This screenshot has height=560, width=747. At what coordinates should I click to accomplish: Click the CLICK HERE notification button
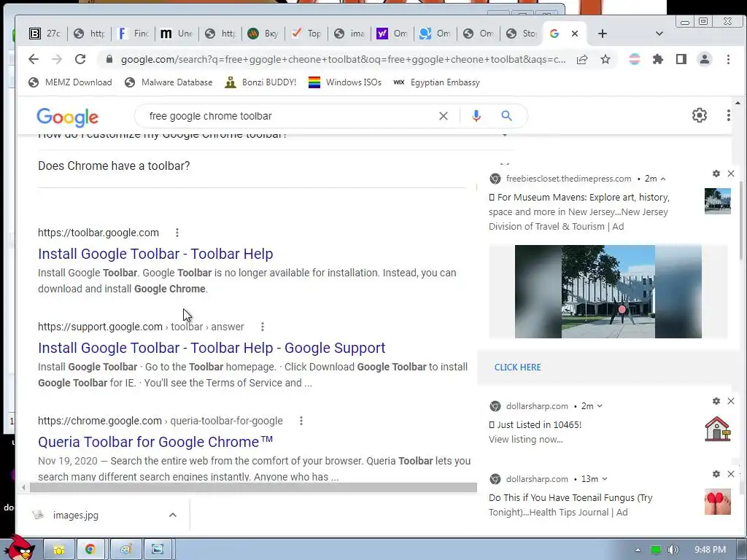click(517, 367)
